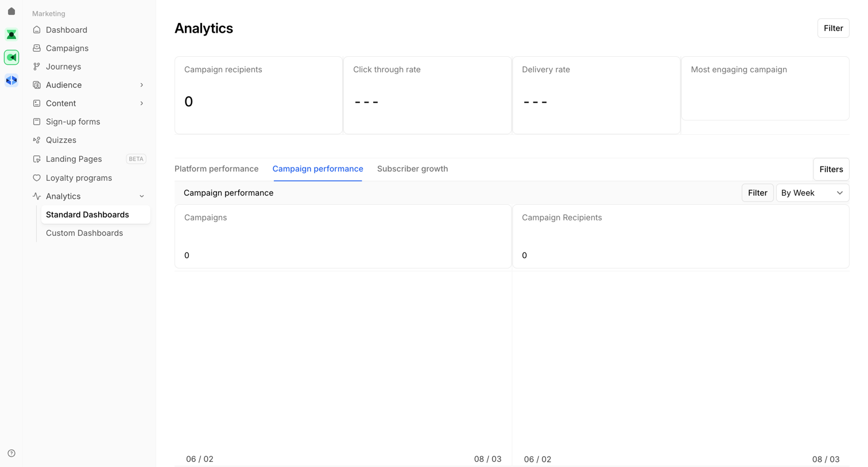Open the By Week dropdown

[812, 193]
